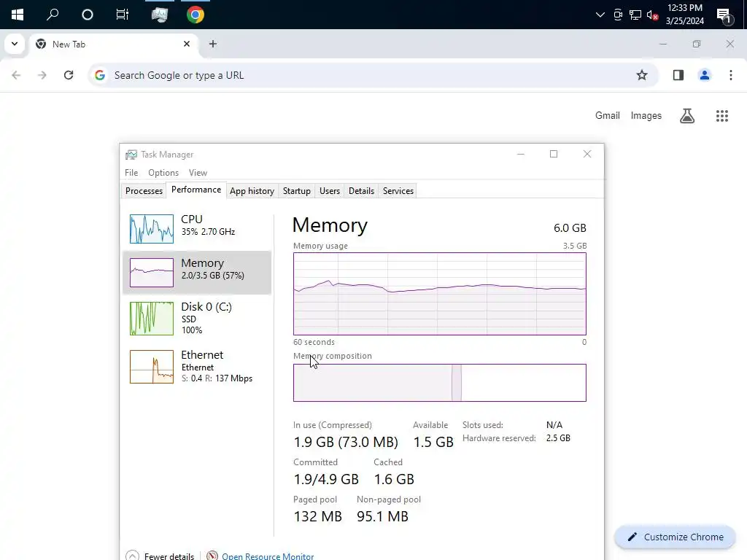Open the Chrome profile avatar
Image resolution: width=747 pixels, height=560 pixels.
(x=704, y=75)
